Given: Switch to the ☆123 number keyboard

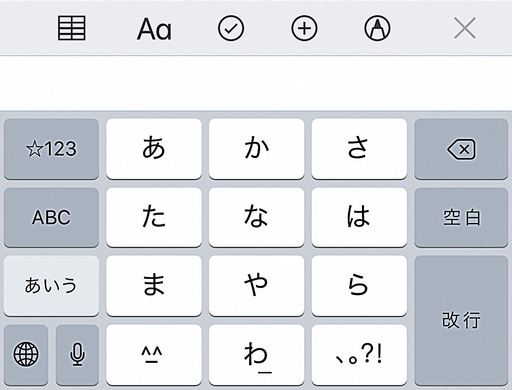Looking at the screenshot, I should (51, 149).
